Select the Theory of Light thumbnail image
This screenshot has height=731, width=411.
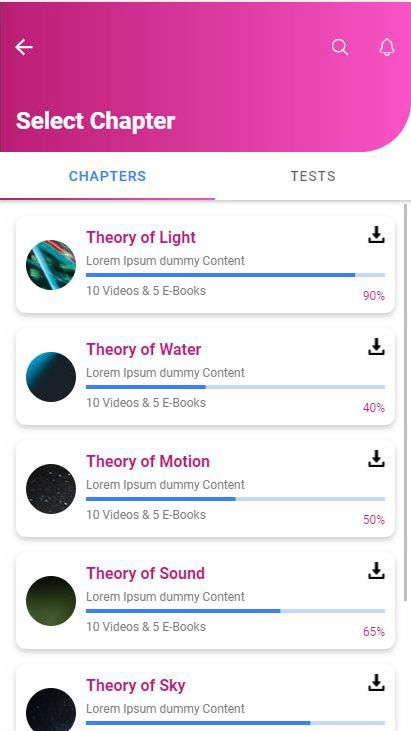click(x=51, y=265)
